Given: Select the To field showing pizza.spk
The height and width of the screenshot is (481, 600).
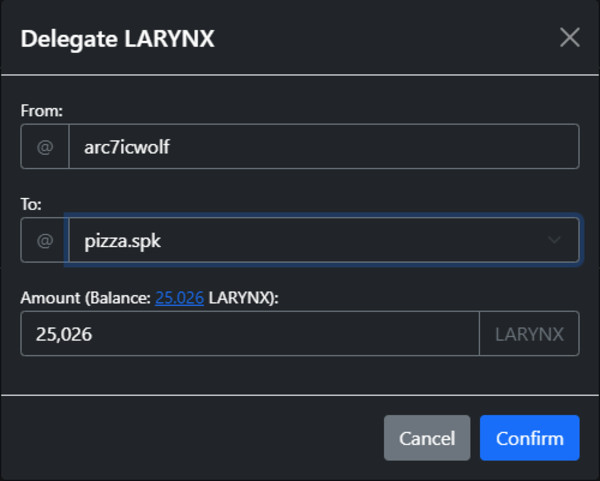Looking at the screenshot, I should click(324, 240).
